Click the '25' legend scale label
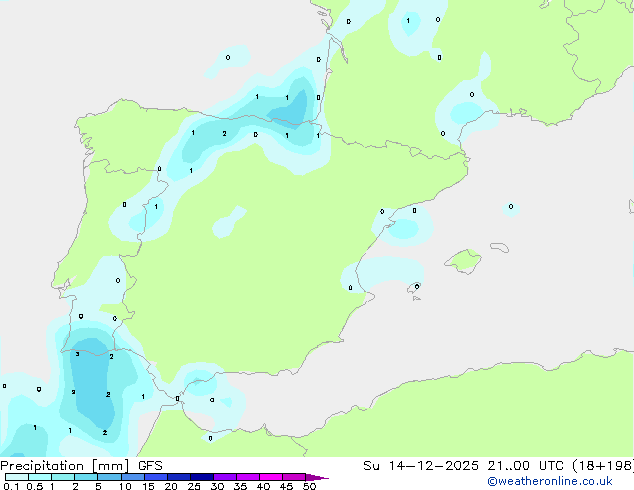The height and width of the screenshot is (490, 634). point(194,486)
